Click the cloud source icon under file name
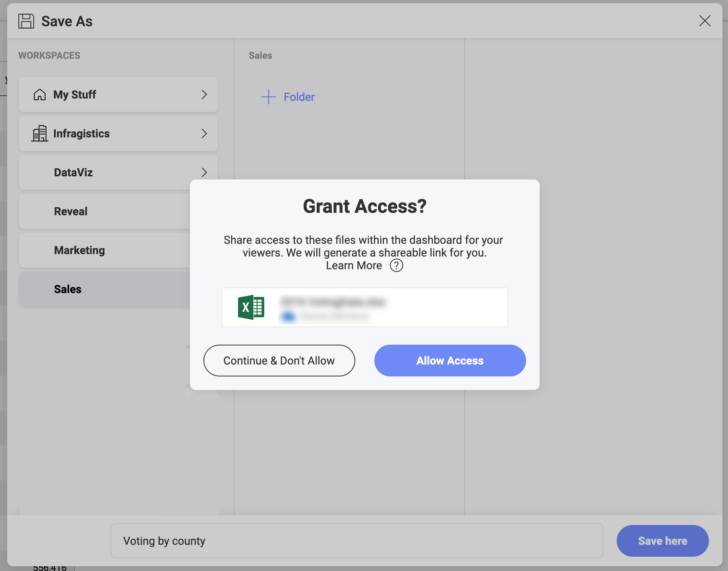728x571 pixels. click(x=288, y=316)
